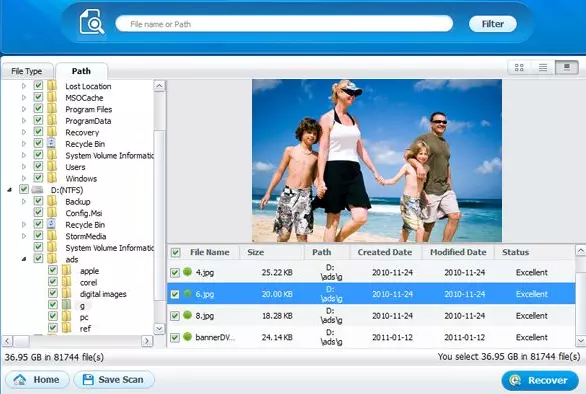Expand the Program Files folder node

tap(24, 109)
